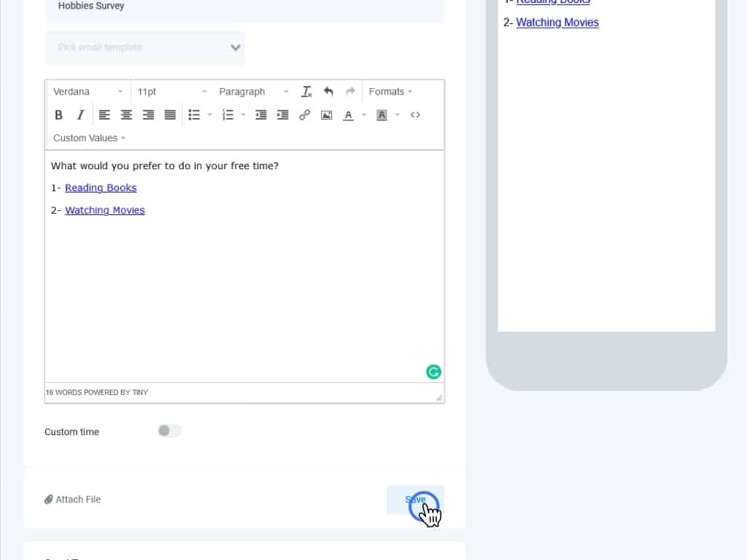747x560 pixels.
Task: Justify the paragraph text
Action: pos(170,114)
